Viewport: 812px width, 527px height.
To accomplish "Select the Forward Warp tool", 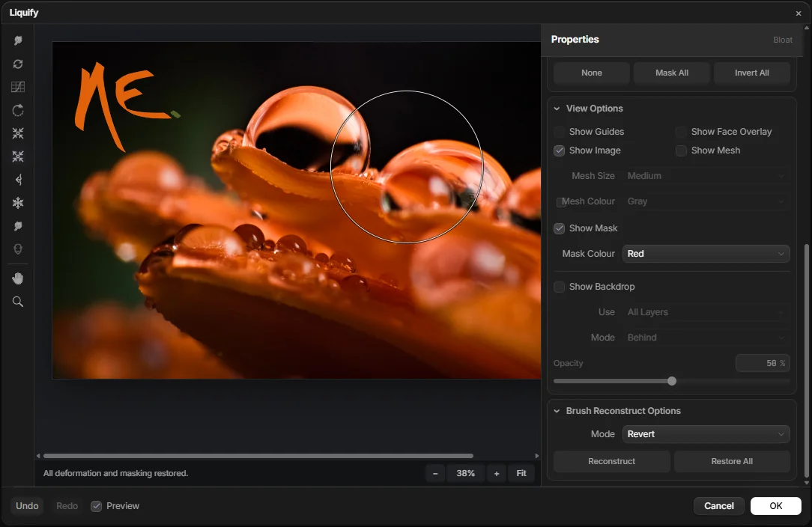I will pos(18,40).
